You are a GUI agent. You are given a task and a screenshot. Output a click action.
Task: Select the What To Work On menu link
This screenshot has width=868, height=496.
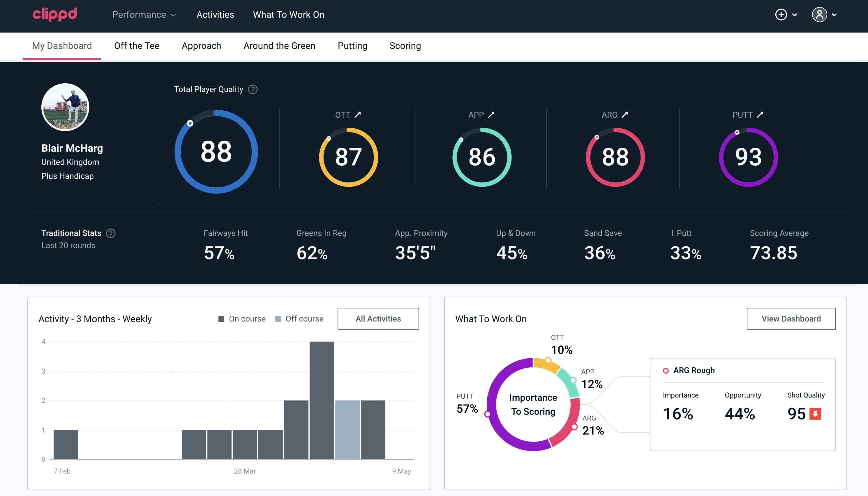click(288, 15)
